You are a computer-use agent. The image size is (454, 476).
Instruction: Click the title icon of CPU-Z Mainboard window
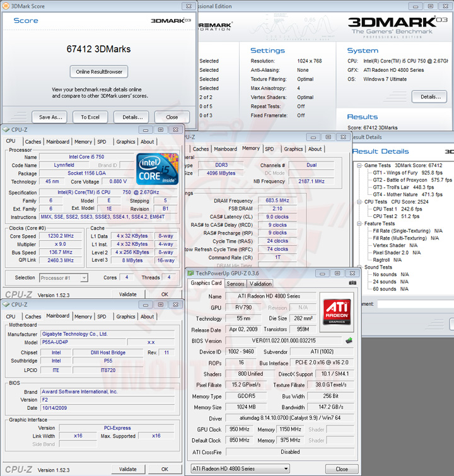[x=6, y=305]
